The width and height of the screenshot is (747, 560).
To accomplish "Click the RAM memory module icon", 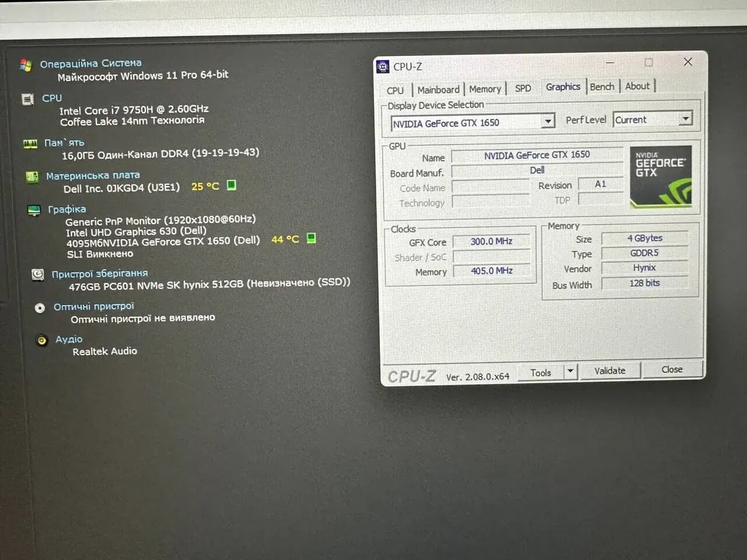I will (x=30, y=144).
